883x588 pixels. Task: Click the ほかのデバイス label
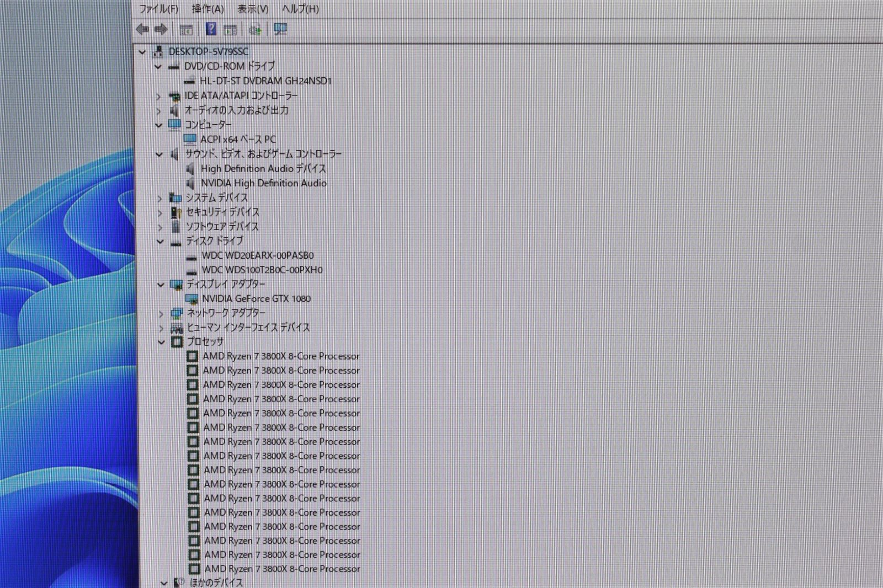216,582
